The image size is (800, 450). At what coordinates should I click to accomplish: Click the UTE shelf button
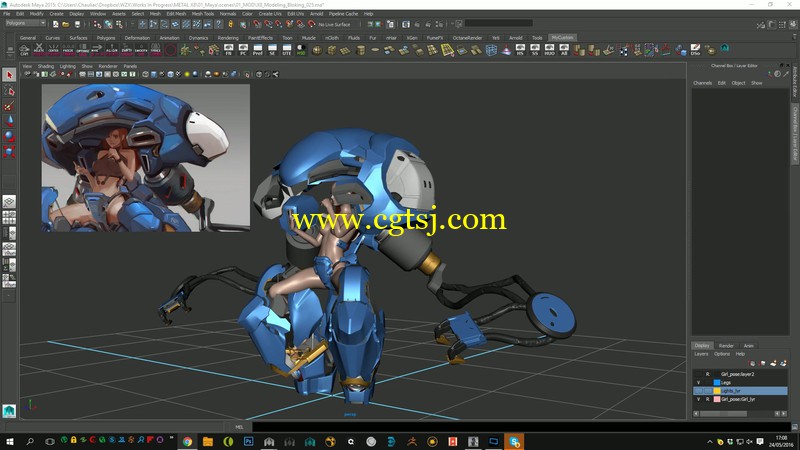[x=287, y=49]
